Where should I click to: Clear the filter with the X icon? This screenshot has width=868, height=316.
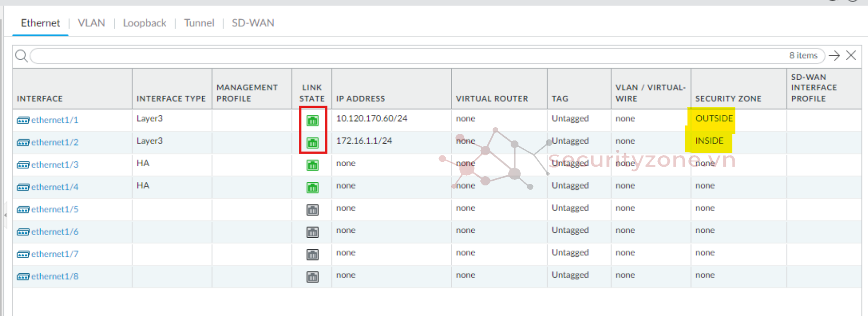(x=851, y=55)
